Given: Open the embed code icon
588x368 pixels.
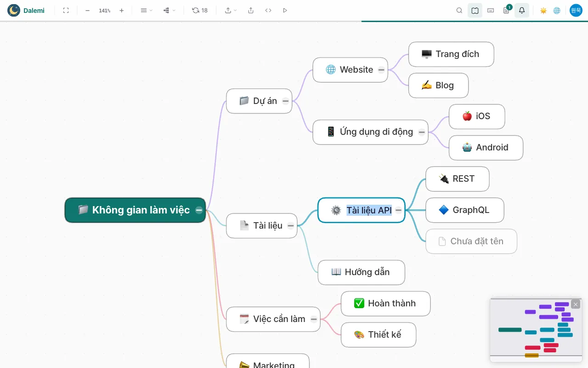Looking at the screenshot, I should click(268, 10).
